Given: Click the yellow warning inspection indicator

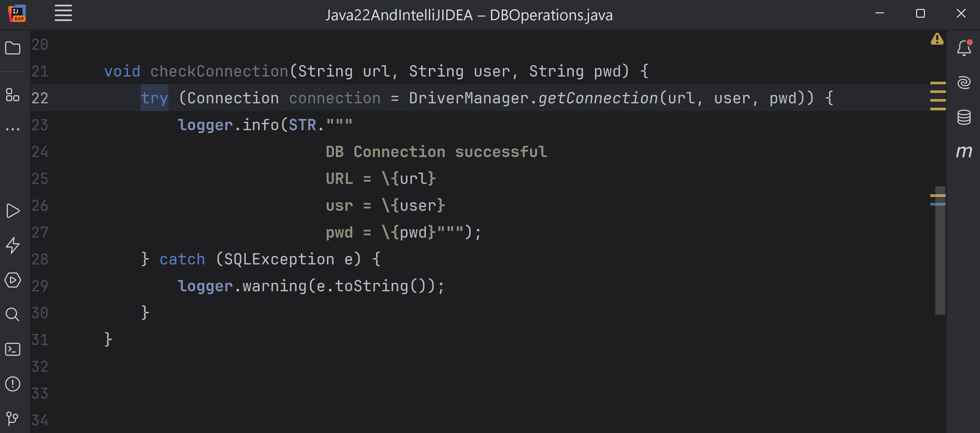Looking at the screenshot, I should (x=937, y=39).
